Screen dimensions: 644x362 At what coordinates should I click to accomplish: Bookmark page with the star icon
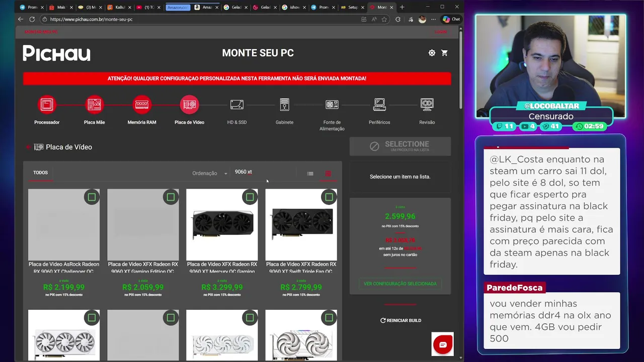[x=384, y=19]
